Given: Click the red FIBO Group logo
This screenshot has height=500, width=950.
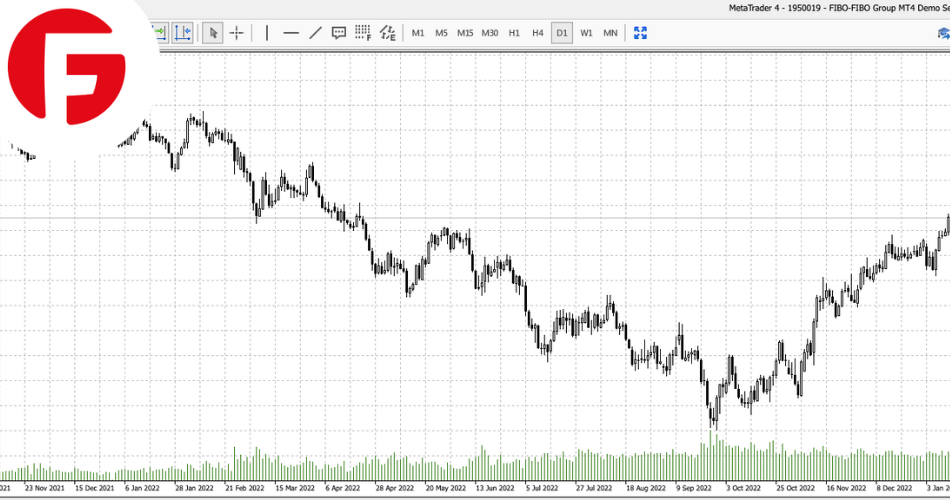Looking at the screenshot, I should (67, 76).
